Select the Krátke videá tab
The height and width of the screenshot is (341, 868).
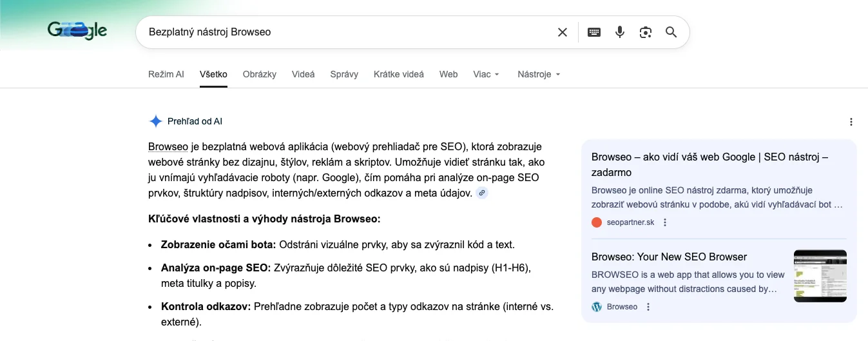coord(398,74)
